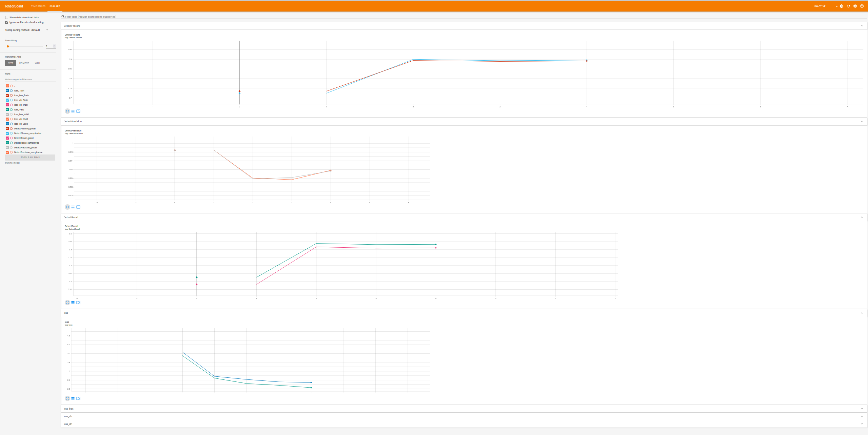Screen dimensions: 868x435
Task: Collapse the DetectRecall section
Action: tap(862, 217)
